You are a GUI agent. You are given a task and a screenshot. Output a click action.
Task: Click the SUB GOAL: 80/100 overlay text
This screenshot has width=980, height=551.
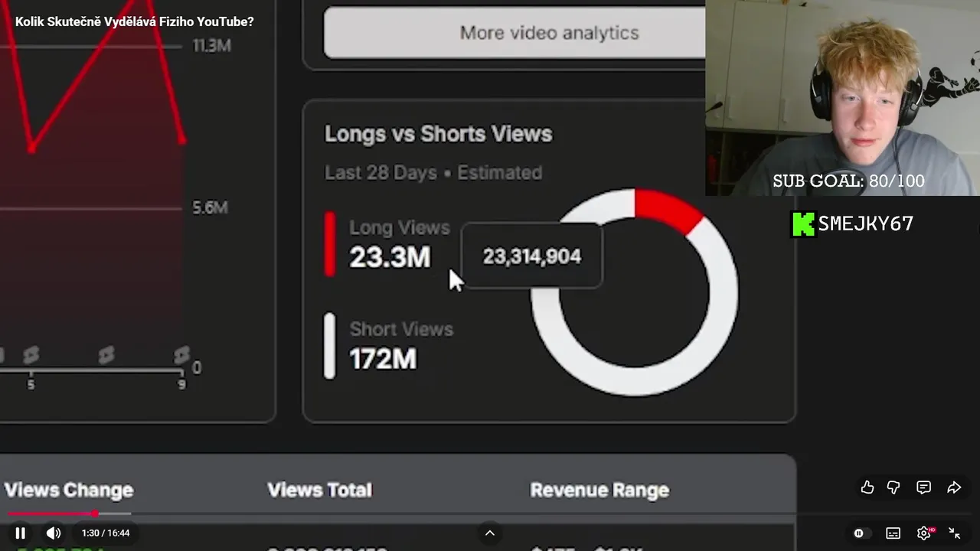(848, 181)
